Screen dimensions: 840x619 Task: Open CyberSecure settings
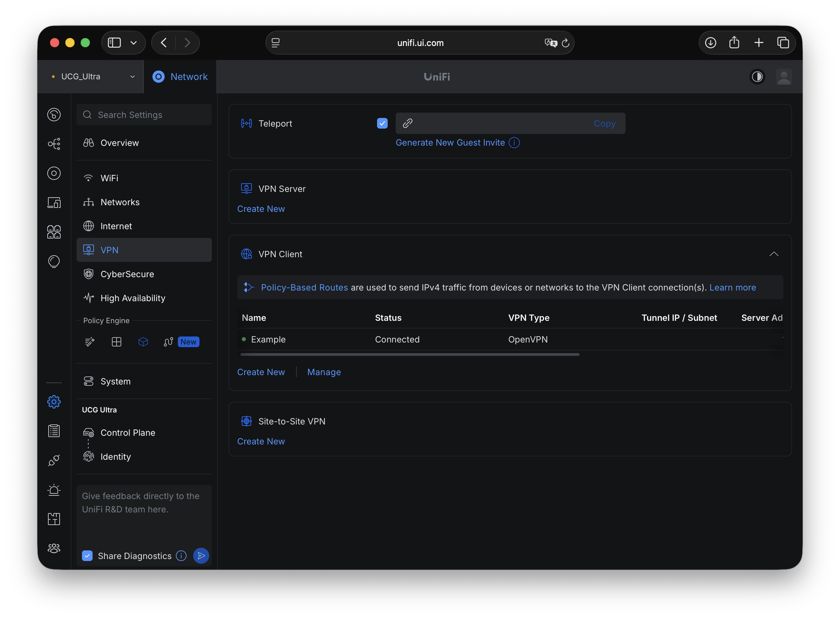point(144,274)
